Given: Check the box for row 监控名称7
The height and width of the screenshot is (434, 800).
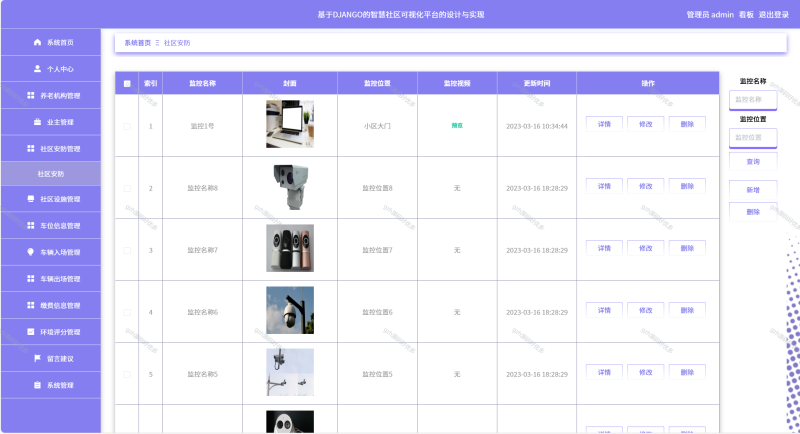Looking at the screenshot, I should click(x=127, y=250).
